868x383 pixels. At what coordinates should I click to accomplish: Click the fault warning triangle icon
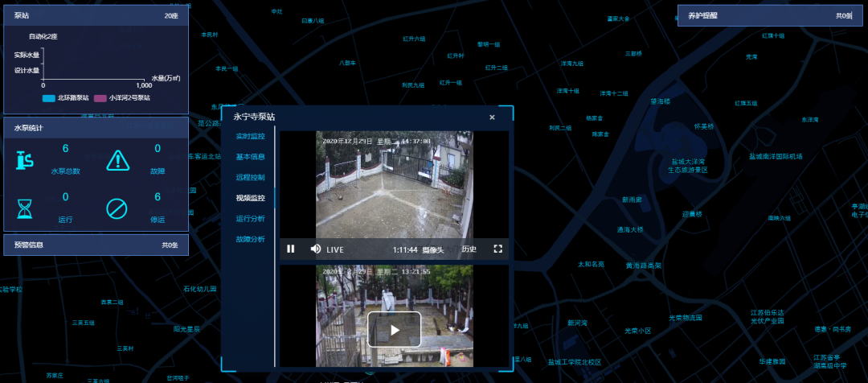click(x=117, y=161)
